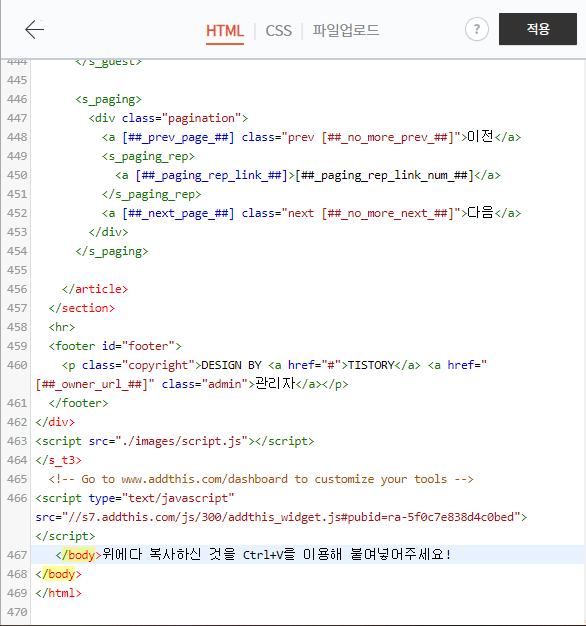Apply changes with the 적용 button
586x626 pixels.
[x=538, y=29]
